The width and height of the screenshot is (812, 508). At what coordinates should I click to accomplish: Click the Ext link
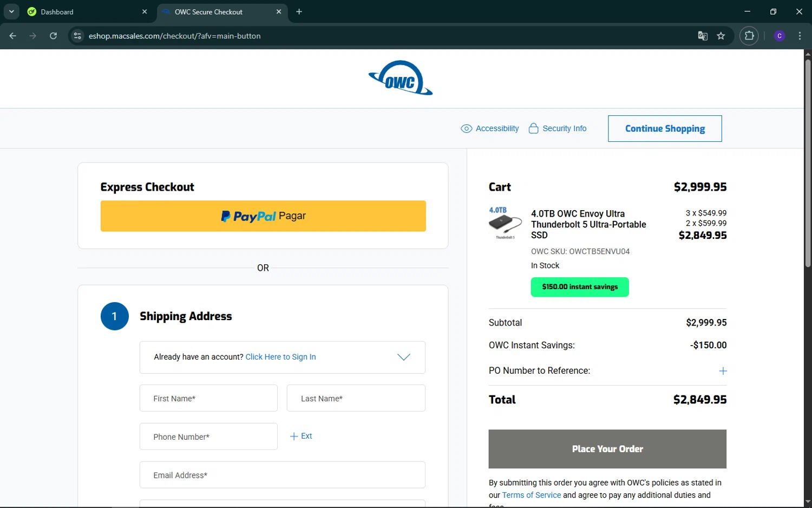(x=306, y=436)
